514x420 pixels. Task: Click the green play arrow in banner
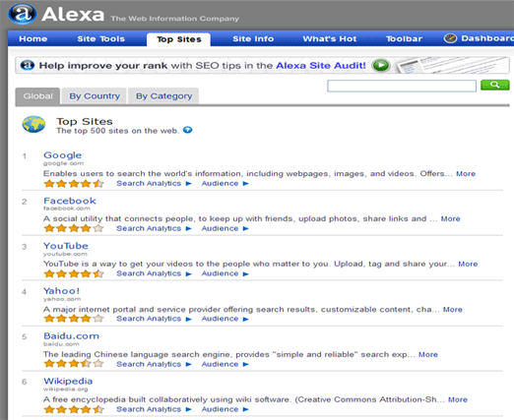(381, 65)
